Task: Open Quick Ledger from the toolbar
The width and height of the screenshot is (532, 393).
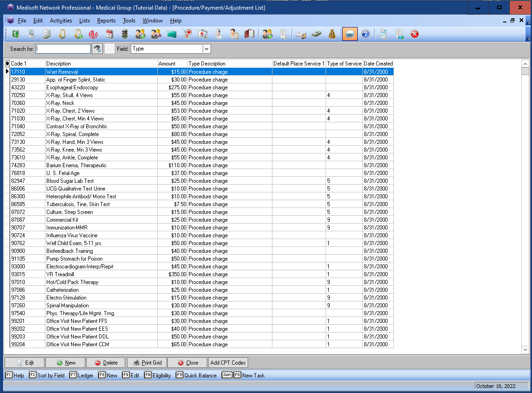Action: [301, 33]
